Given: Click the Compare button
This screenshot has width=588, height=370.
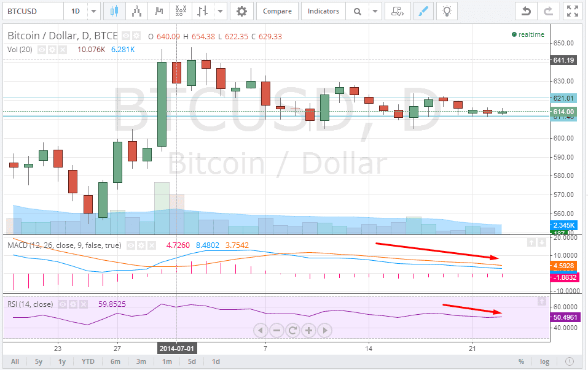Looking at the screenshot, I should (277, 11).
